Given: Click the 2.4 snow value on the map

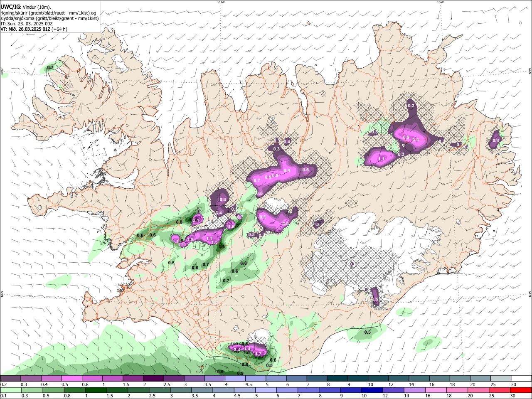Looking at the screenshot, I should 196,220.
